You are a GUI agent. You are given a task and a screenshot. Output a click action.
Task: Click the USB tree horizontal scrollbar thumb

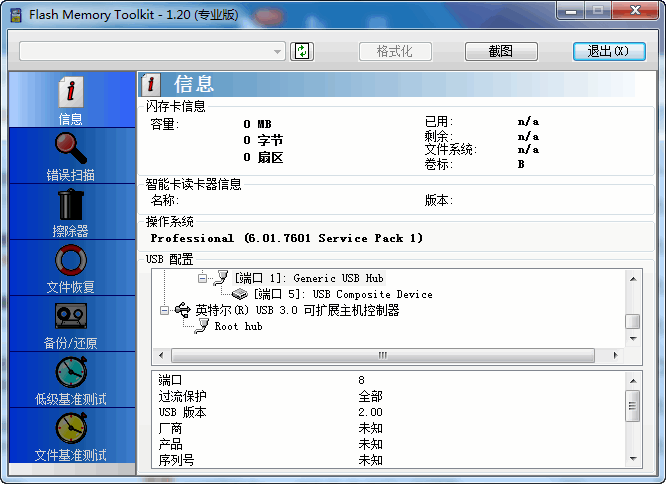(383, 355)
